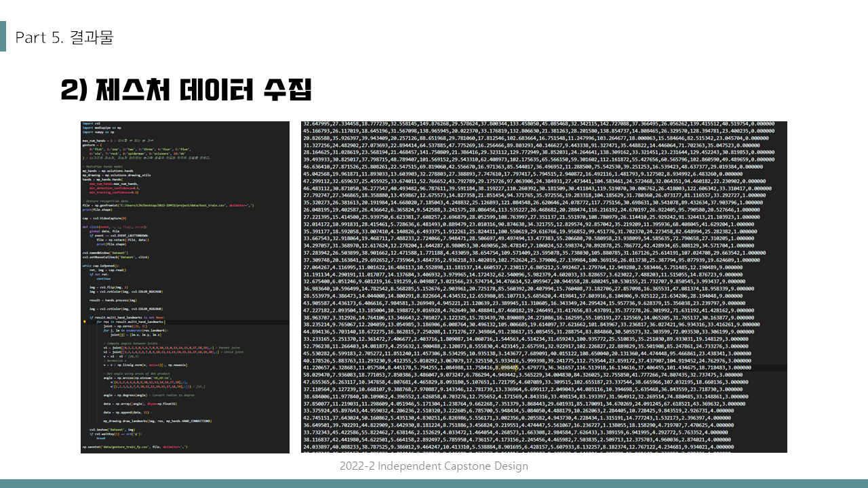Click the "mp_hands = mp.solutions.hands" line
This screenshot has width=868, height=488.
pyautogui.click(x=108, y=171)
